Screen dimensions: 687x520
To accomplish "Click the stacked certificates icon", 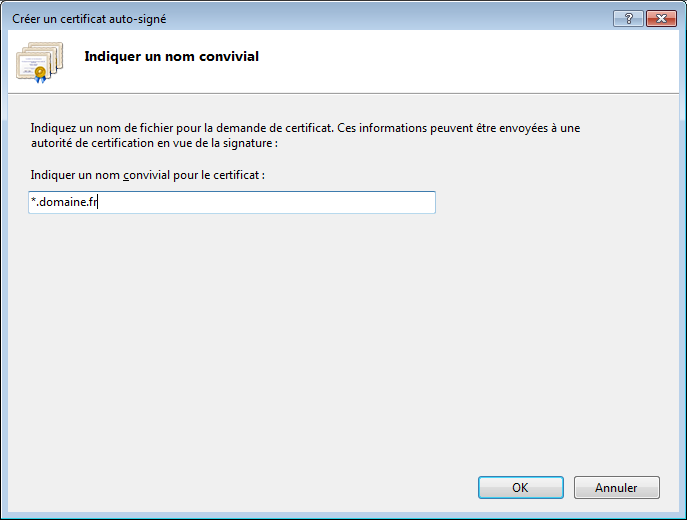I will click(x=39, y=62).
